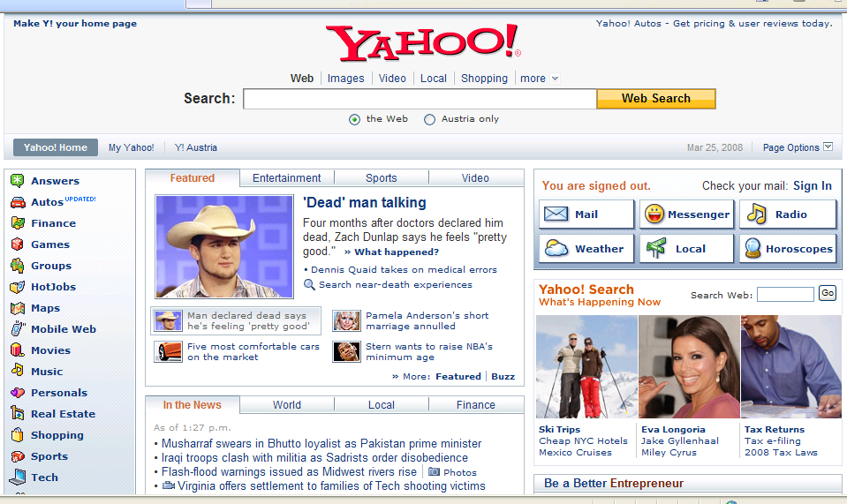The image size is (847, 504).
Task: Select the Music note icon
Action: (18, 370)
